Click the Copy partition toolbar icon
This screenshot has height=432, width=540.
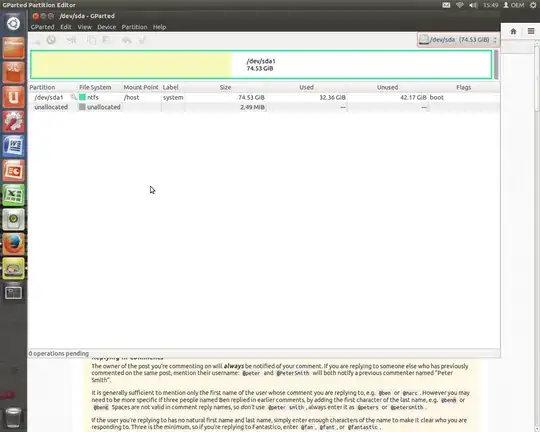pyautogui.click(x=91, y=40)
